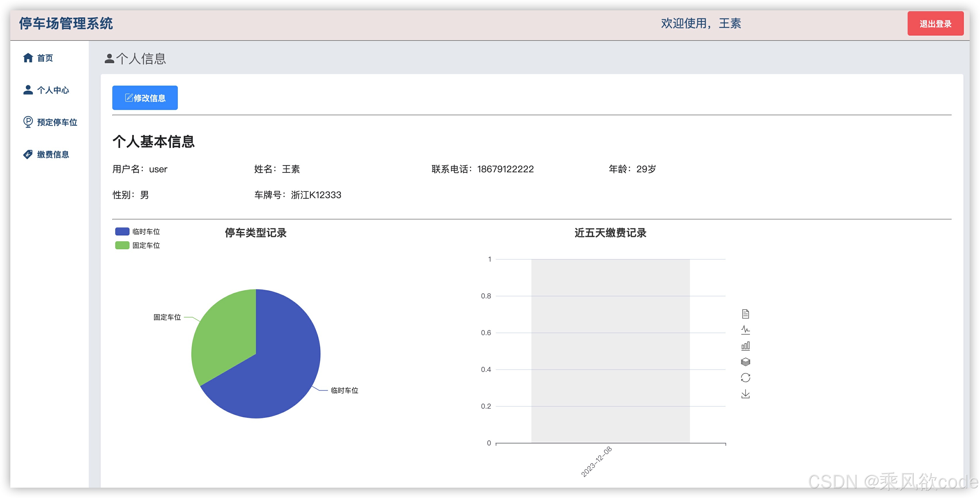Click the 修改信息 button
The width and height of the screenshot is (980, 498).
pyautogui.click(x=144, y=98)
